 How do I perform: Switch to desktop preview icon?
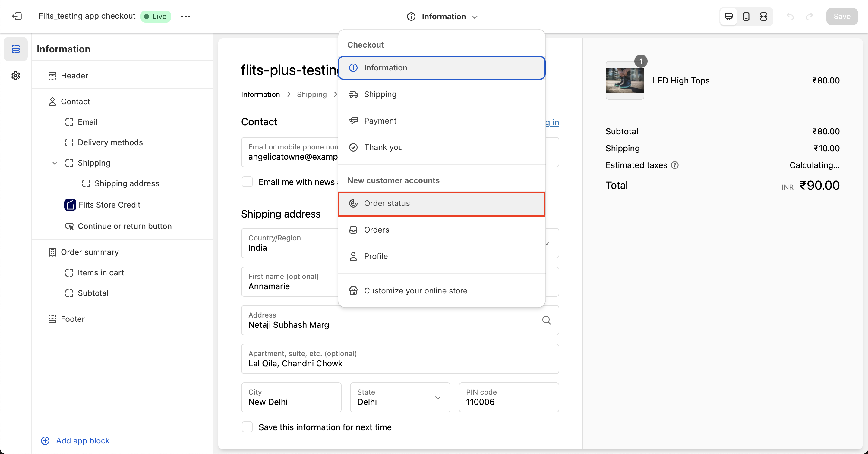point(728,17)
